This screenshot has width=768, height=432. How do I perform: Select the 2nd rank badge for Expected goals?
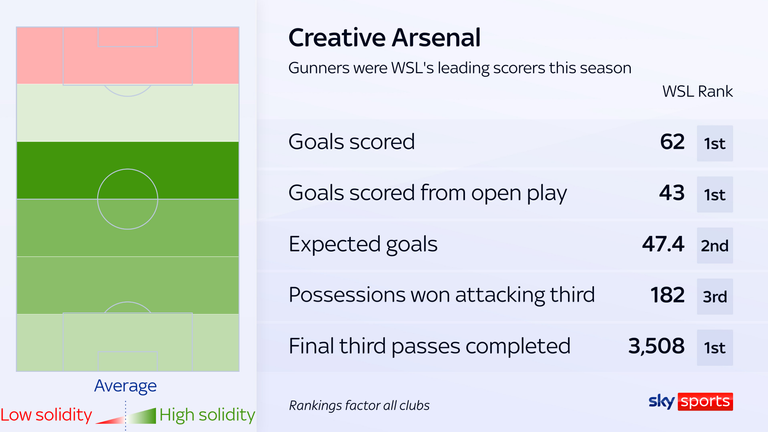[715, 245]
